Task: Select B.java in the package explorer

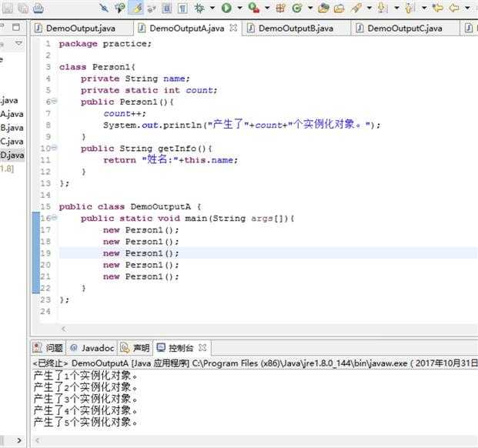Action: coord(12,128)
